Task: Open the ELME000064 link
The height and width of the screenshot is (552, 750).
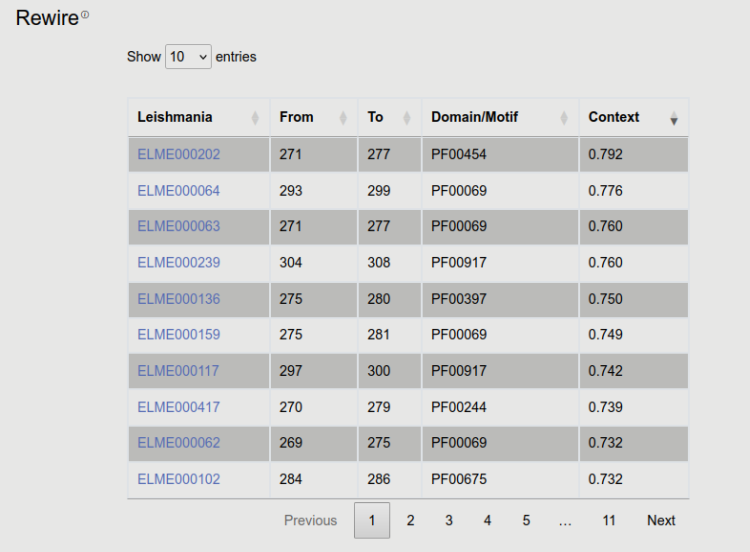Action: point(179,191)
